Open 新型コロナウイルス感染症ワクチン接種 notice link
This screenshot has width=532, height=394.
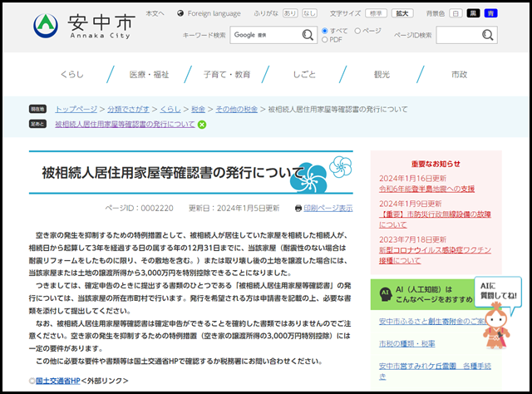pos(435,255)
